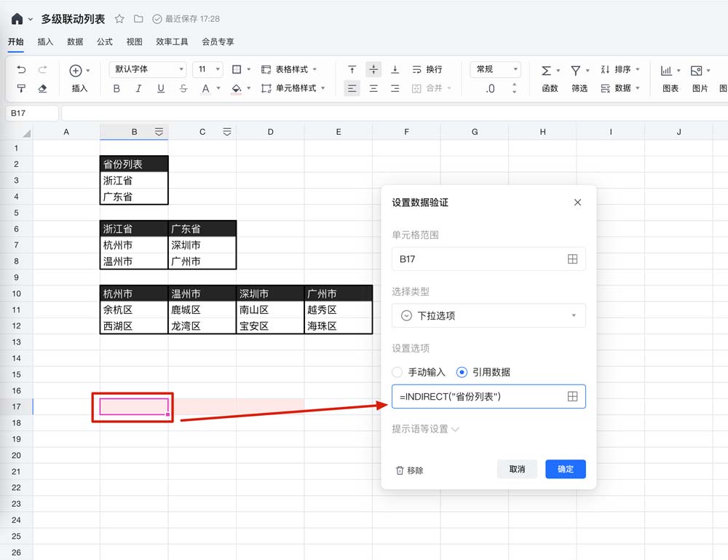The height and width of the screenshot is (560, 728).
Task: Click the clear format eraser icon
Action: 42,89
